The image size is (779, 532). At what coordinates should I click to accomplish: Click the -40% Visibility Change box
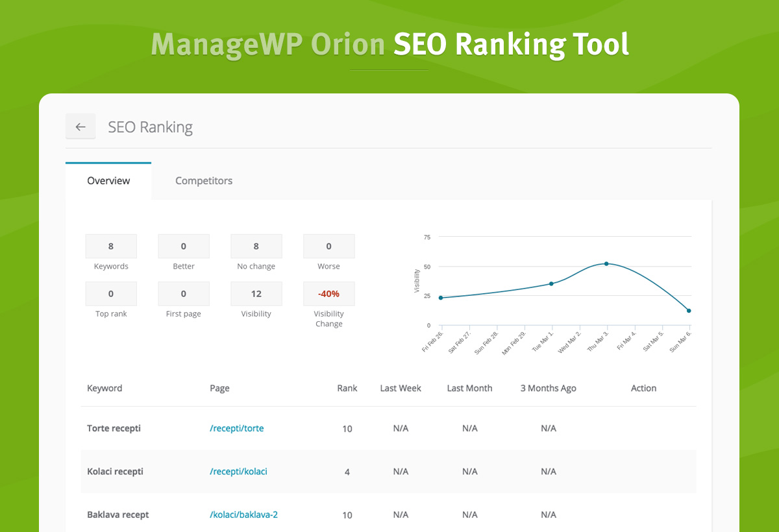click(329, 294)
